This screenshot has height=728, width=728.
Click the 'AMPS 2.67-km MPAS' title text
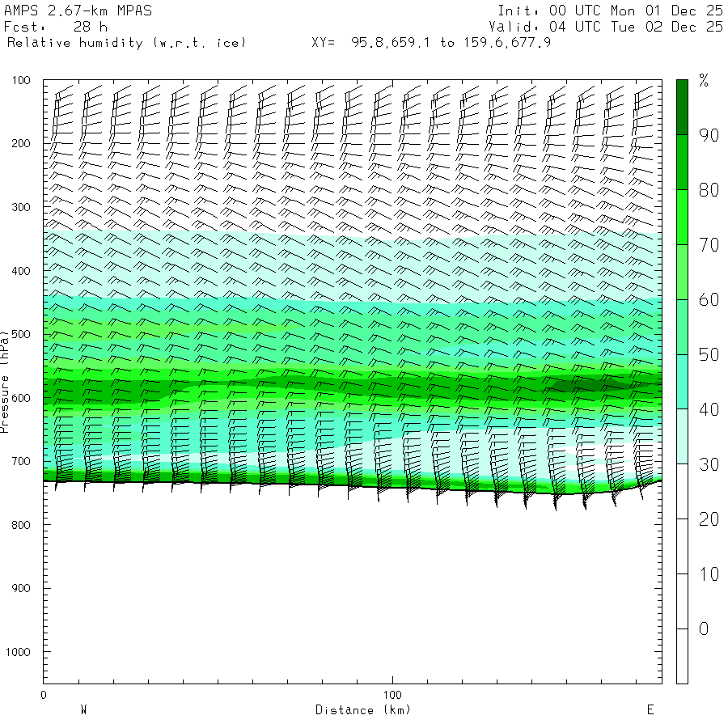pos(78,11)
